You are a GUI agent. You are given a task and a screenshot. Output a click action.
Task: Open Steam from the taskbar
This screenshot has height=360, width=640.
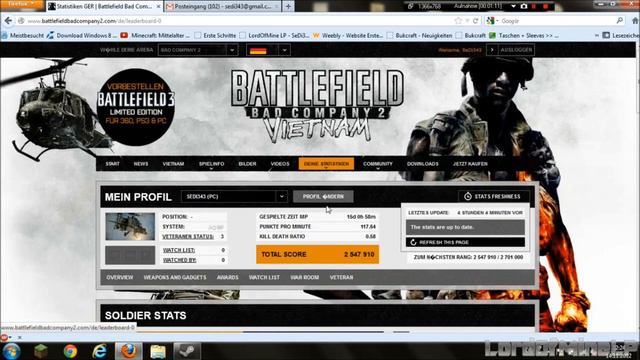[x=187, y=351]
